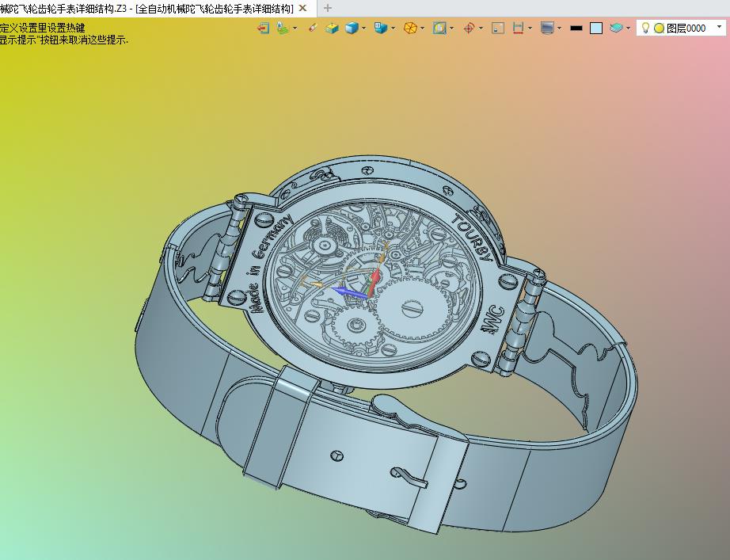Toggle the light bulb layer visibility icon

(645, 28)
